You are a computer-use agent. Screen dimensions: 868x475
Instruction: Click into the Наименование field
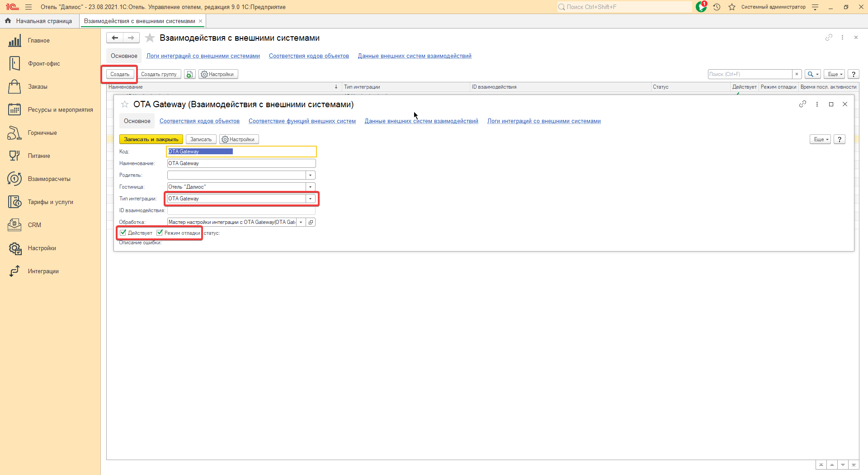pos(241,163)
